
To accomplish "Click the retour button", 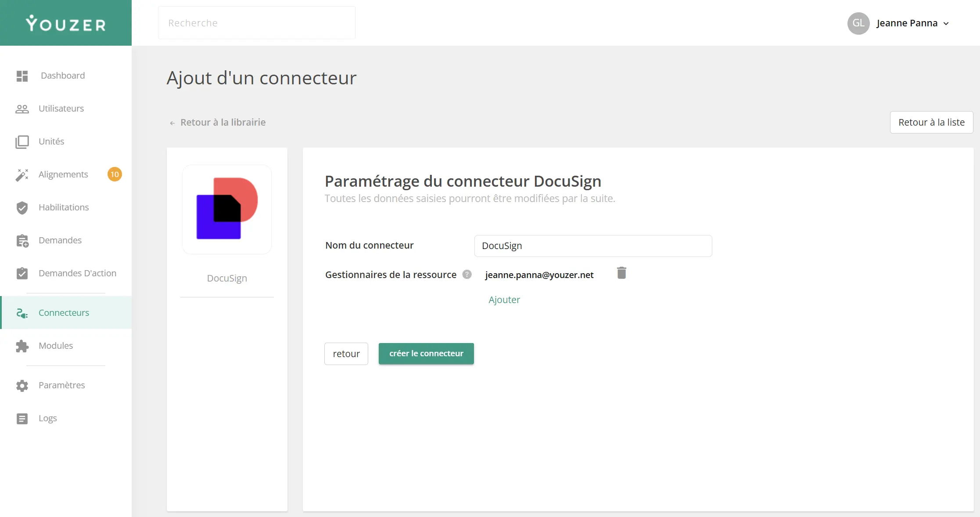I will [x=346, y=354].
